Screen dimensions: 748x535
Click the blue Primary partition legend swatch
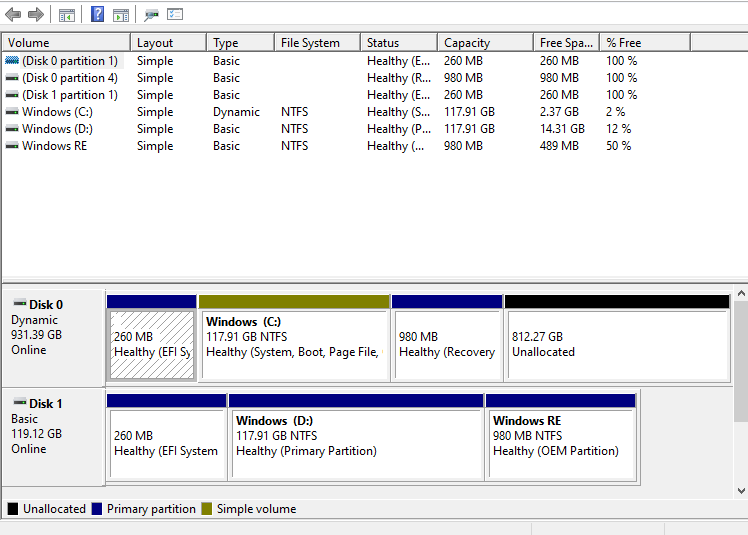(x=97, y=509)
